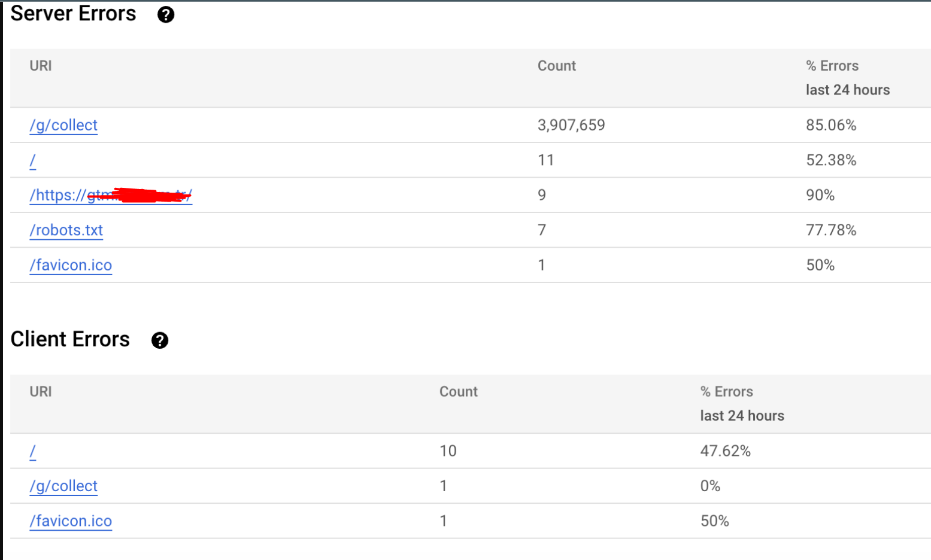Click the Server Errors help icon
The image size is (931, 560).
click(x=166, y=15)
